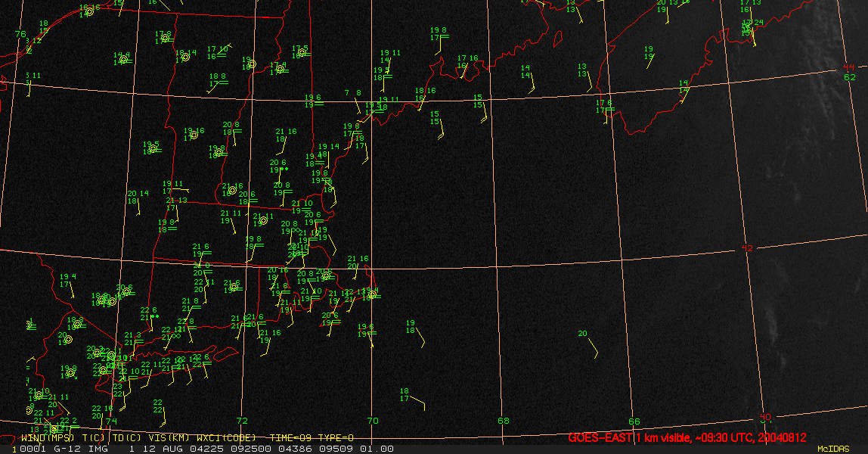Click the red latitude label 40
This screenshot has height=454, width=868.
[765, 417]
